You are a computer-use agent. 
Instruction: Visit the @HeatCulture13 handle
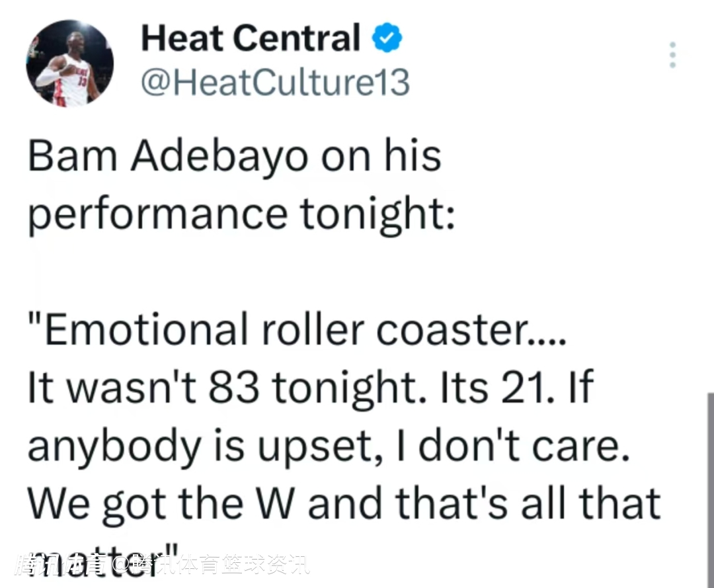point(275,84)
